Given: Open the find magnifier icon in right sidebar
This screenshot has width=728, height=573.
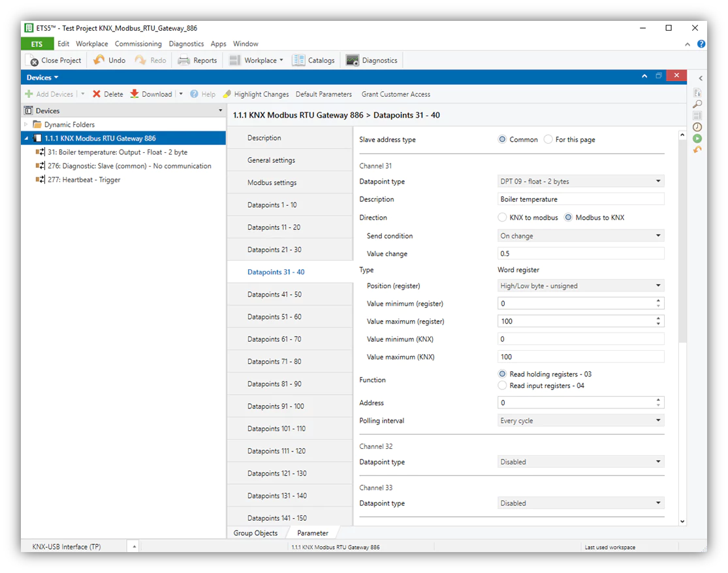Looking at the screenshot, I should [x=697, y=104].
